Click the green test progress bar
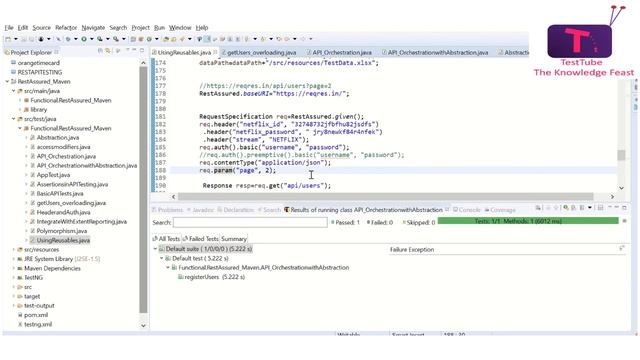Viewport: 640px width, 360px height. point(528,221)
